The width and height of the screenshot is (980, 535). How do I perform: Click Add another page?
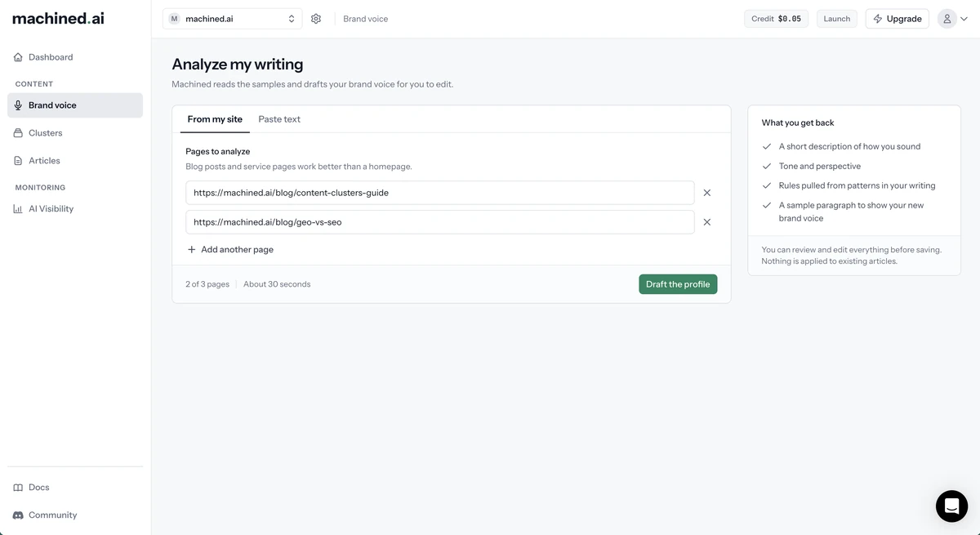[x=230, y=250]
